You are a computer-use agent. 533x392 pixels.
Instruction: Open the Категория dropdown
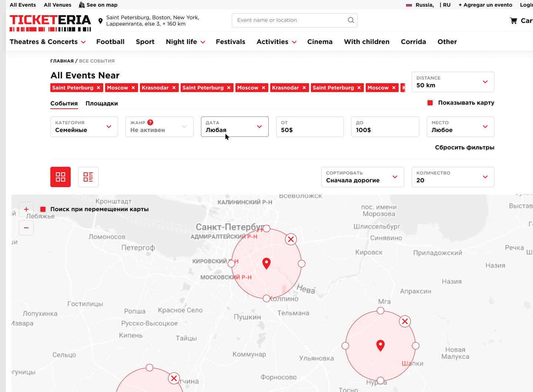click(x=84, y=126)
